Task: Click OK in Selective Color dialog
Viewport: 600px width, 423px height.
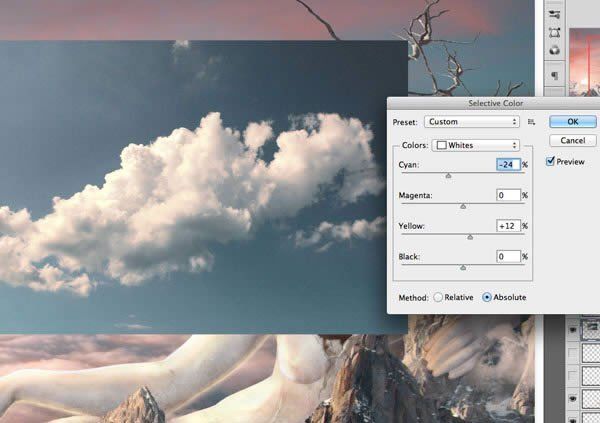Action: pos(572,122)
